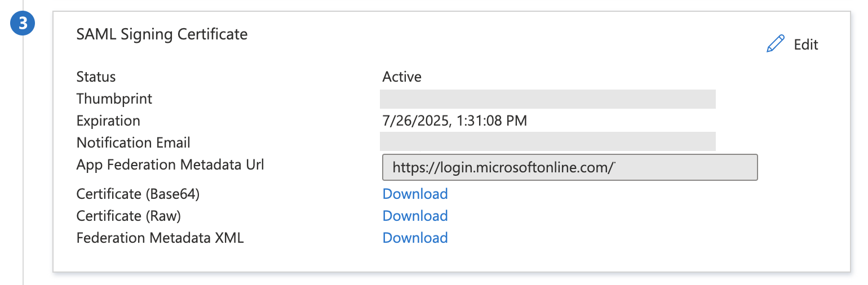Download the Federation Metadata XML
The image size is (868, 285).
tap(415, 238)
